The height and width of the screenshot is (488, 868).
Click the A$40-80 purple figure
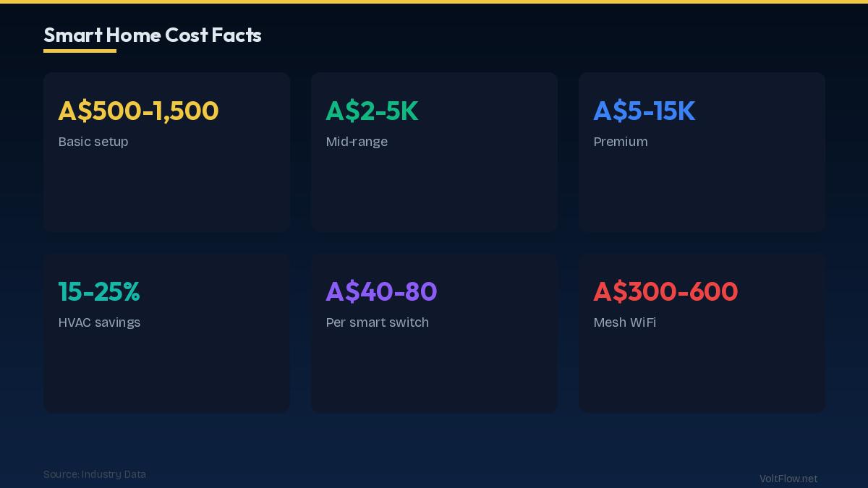[381, 291]
